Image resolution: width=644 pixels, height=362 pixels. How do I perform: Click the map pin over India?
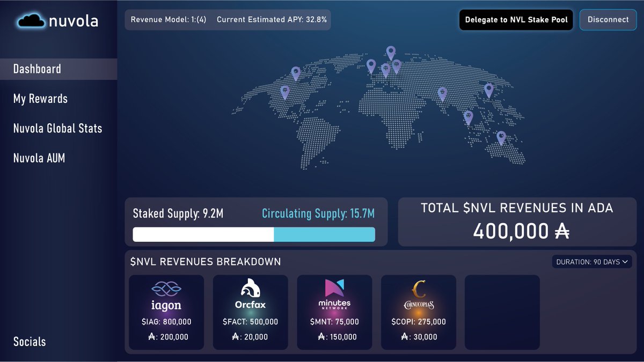[x=442, y=94]
